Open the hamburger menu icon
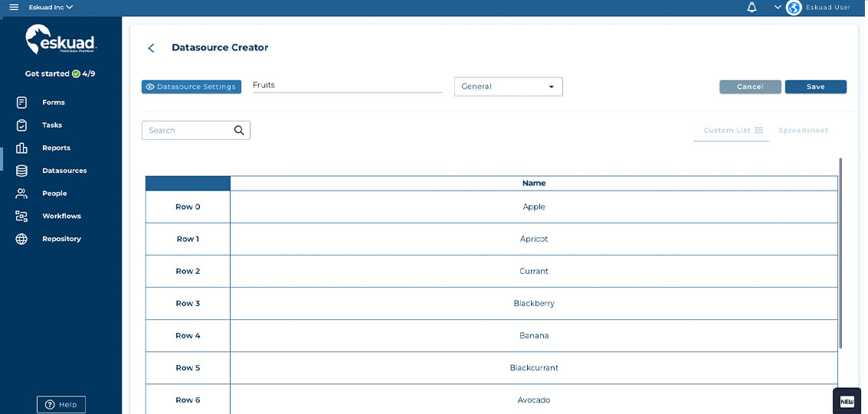Image resolution: width=868 pixels, height=414 pixels. click(x=14, y=7)
